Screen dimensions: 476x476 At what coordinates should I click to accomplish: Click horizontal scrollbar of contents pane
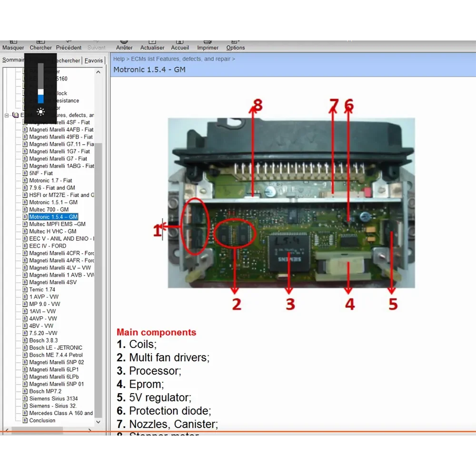point(37,430)
